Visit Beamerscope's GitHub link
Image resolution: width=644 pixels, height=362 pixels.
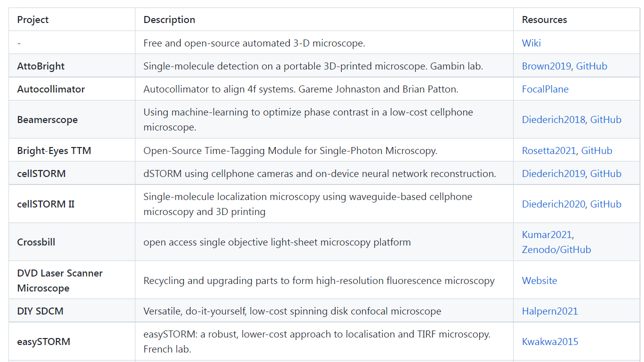[606, 119]
